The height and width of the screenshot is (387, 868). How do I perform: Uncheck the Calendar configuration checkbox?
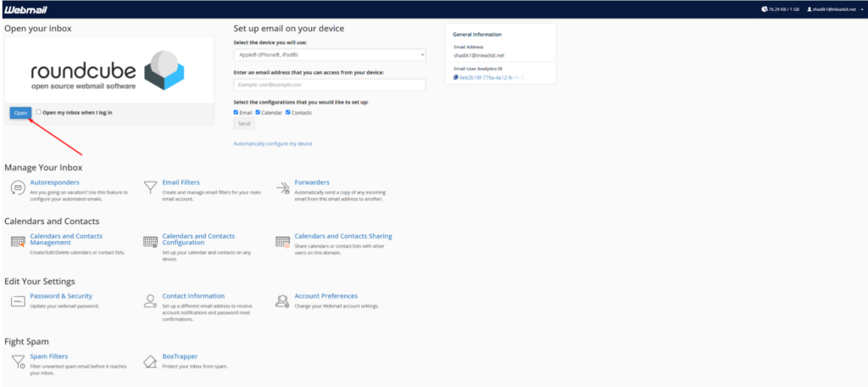point(258,113)
